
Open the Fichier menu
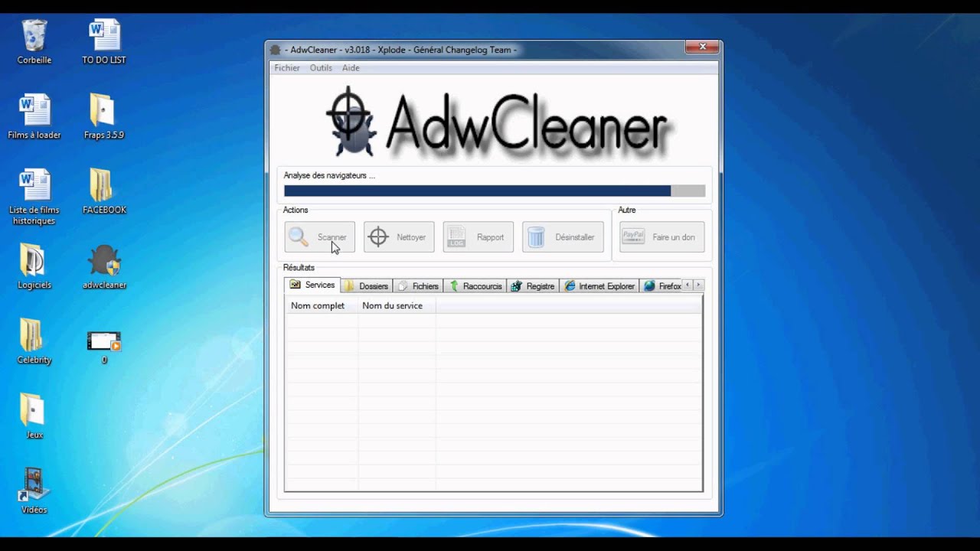287,68
